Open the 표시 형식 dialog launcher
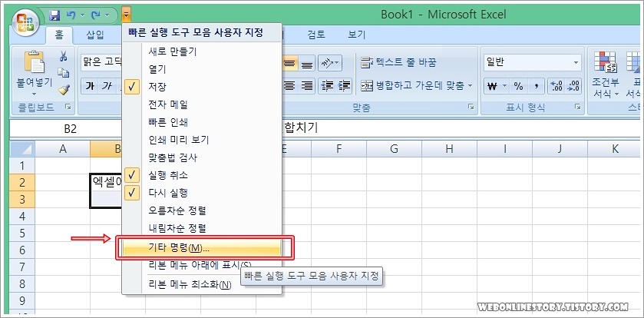Screen dimensions: 644x318 point(578,108)
